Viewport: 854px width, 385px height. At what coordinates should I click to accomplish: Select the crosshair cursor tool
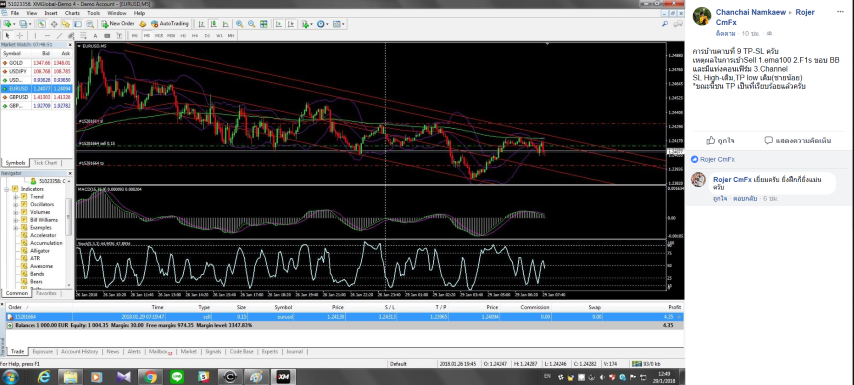pos(20,35)
